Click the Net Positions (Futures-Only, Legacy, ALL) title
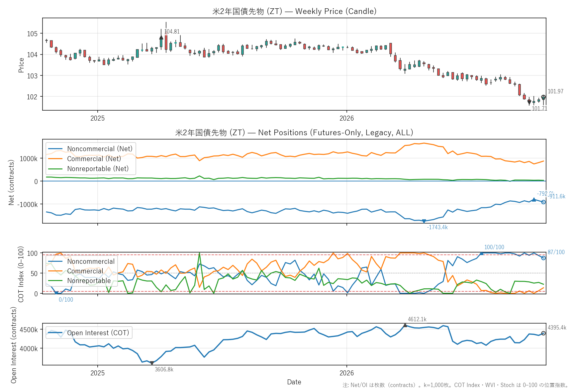This screenshot has height=392, width=574. (x=294, y=133)
